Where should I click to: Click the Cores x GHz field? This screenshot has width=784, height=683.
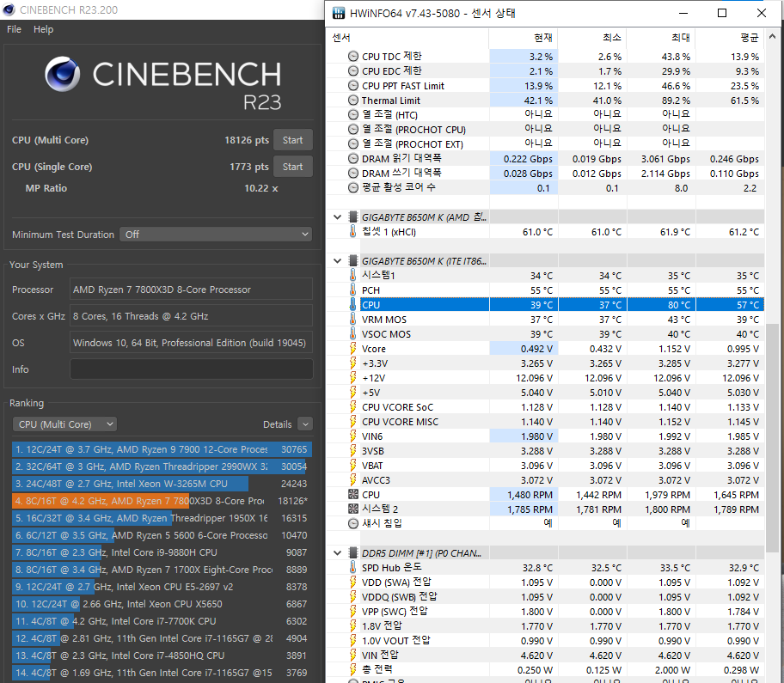pos(192,316)
